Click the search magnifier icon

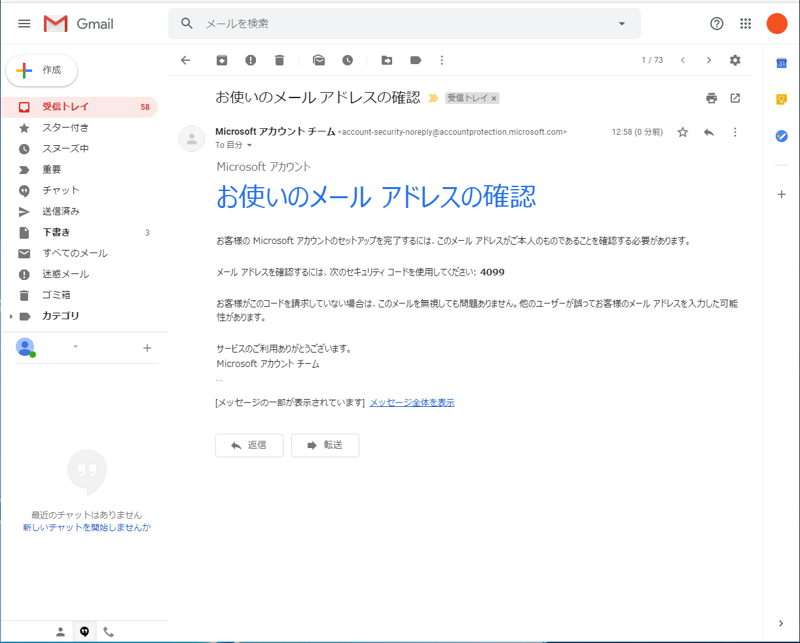pos(187,23)
